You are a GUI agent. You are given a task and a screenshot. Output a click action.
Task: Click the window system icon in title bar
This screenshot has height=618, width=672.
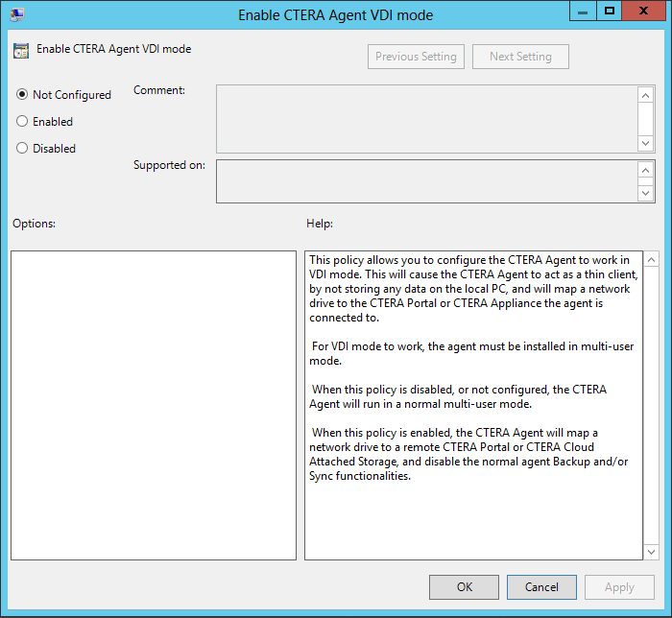coord(16,14)
